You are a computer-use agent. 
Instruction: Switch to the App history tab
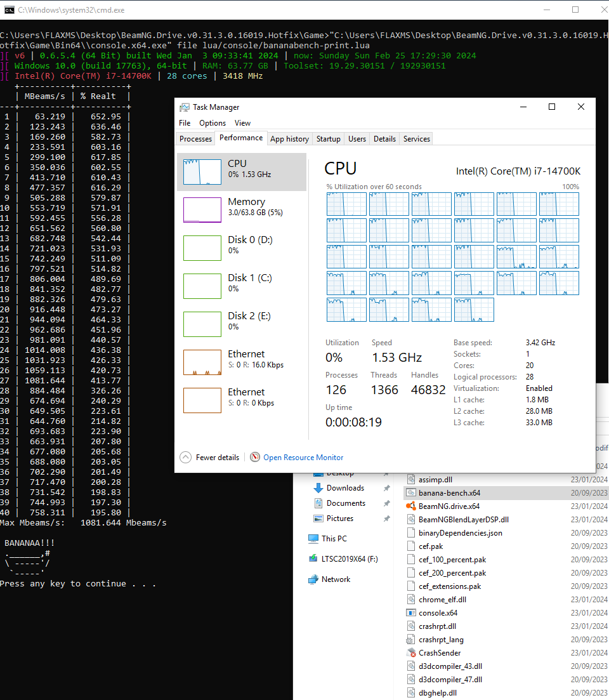[289, 139]
